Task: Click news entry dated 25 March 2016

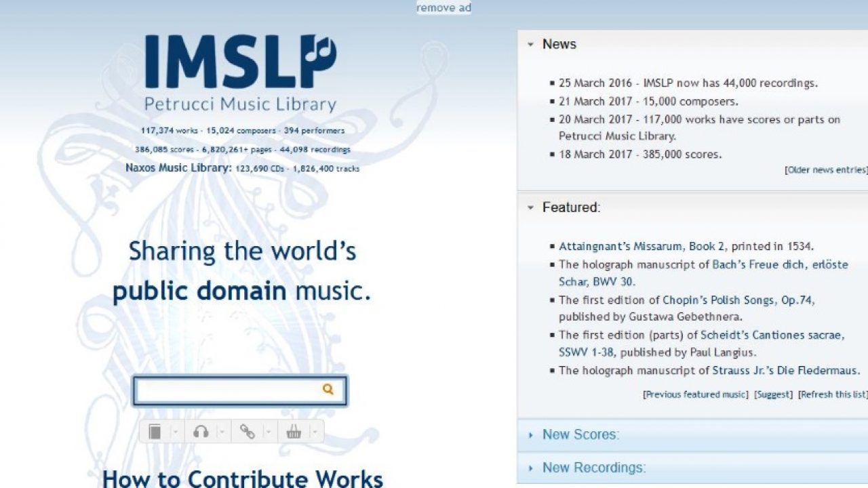Action: 688,83
